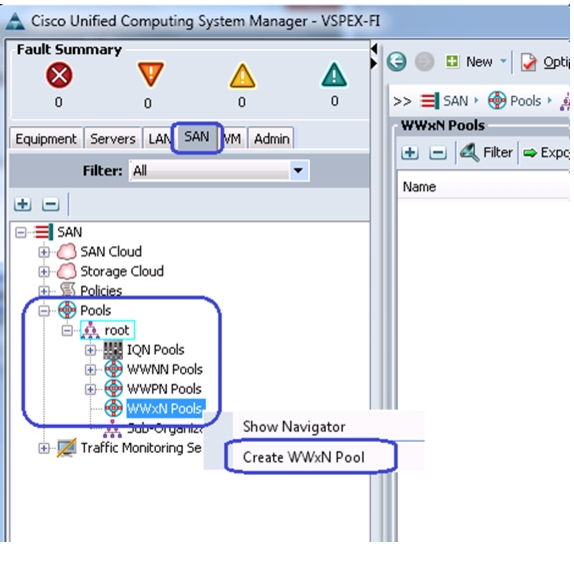Collapse the SAN root tree node
Screen dimensions: 574x573
pyautogui.click(x=21, y=232)
